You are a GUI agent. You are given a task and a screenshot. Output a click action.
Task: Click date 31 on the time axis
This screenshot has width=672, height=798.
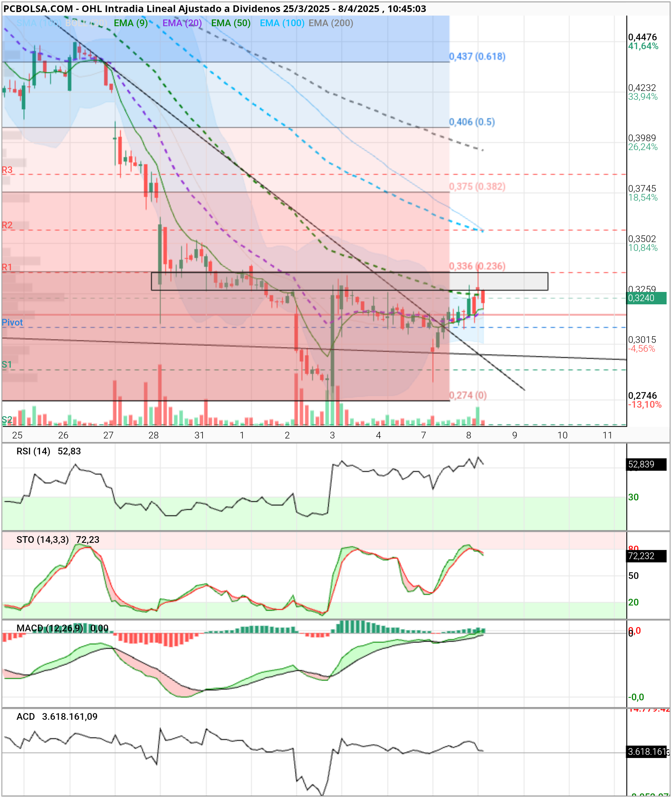click(x=199, y=435)
